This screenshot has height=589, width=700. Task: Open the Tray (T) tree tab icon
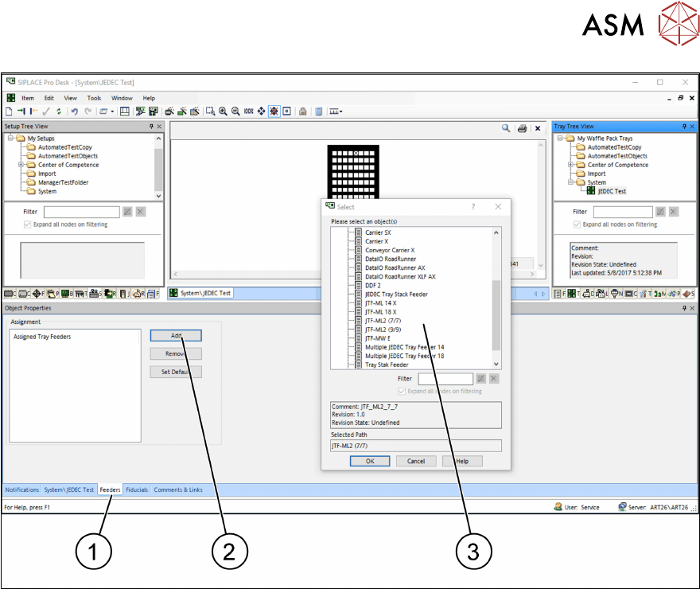tap(573, 294)
